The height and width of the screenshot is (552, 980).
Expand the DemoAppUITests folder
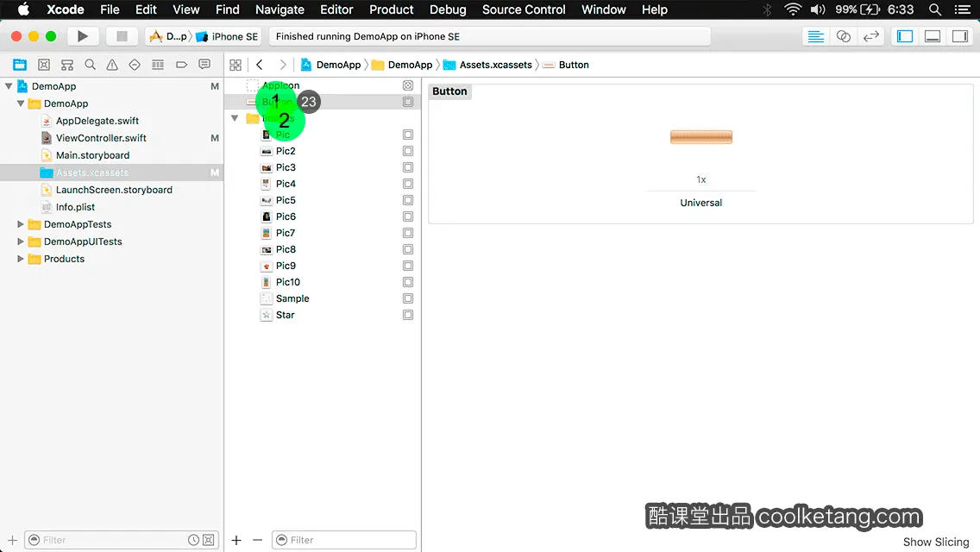click(21, 241)
